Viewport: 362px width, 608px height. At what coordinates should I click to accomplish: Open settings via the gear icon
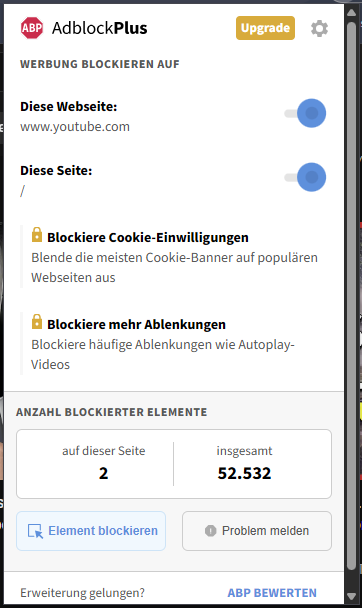[319, 28]
